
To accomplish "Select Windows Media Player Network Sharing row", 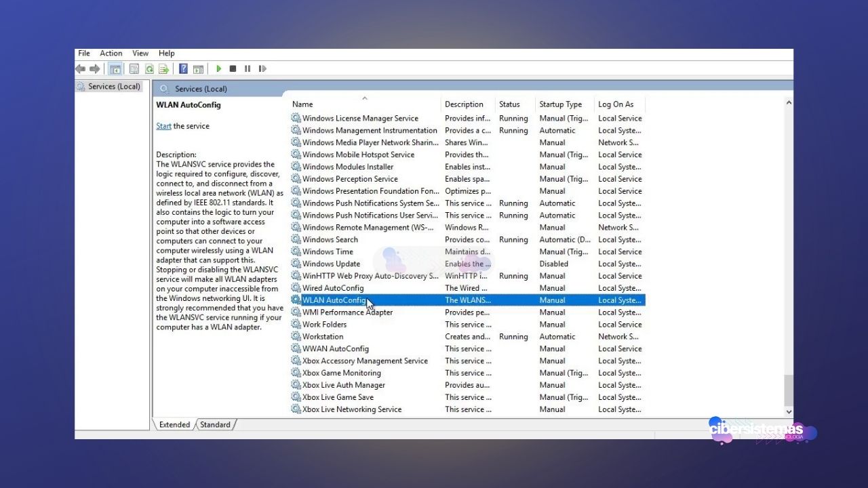I will [x=467, y=142].
